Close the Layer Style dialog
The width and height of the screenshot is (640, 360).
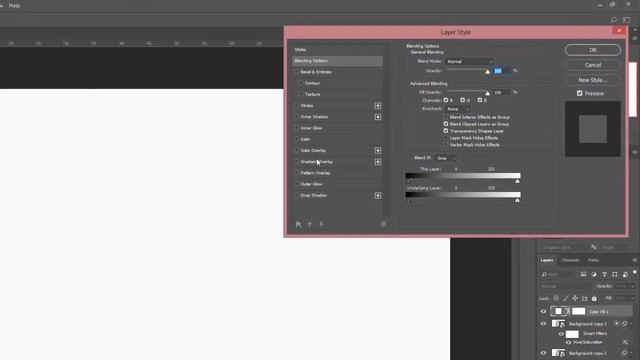[619, 30]
